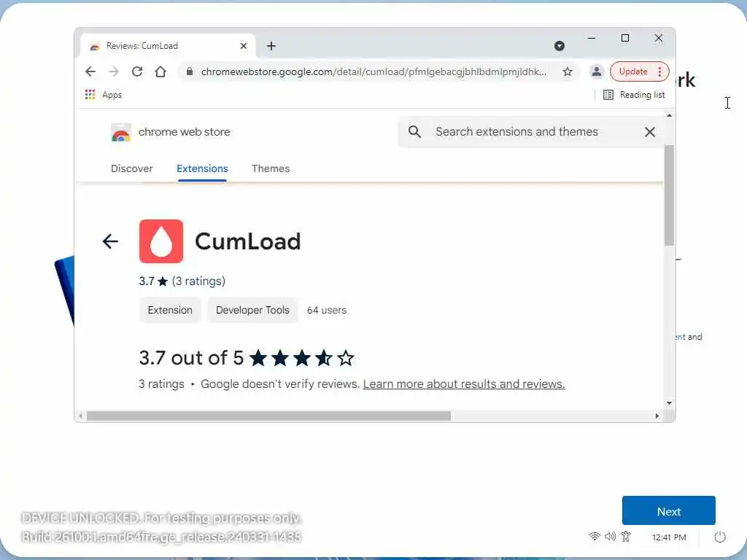This screenshot has width=747, height=560.
Task: Close the Reviews: CumLoad tab
Action: click(x=244, y=46)
